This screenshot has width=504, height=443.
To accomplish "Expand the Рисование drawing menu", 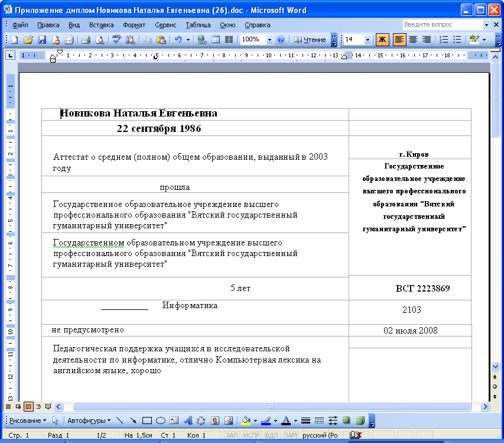I will [28, 421].
